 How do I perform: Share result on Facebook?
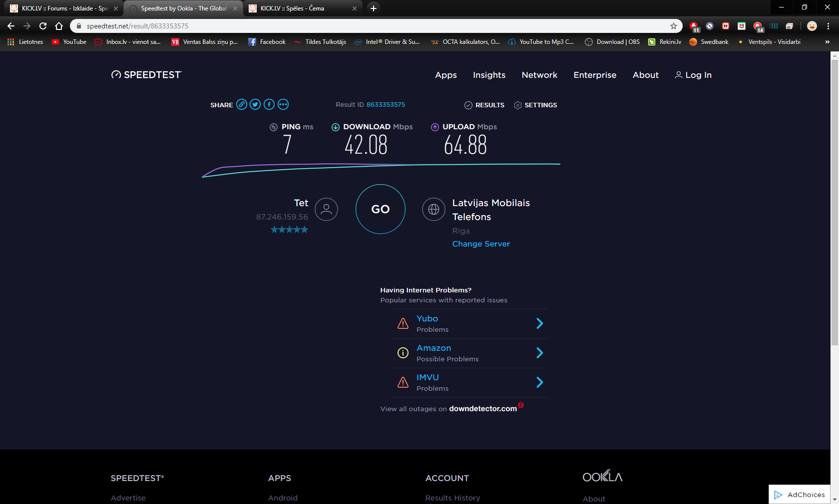(269, 104)
